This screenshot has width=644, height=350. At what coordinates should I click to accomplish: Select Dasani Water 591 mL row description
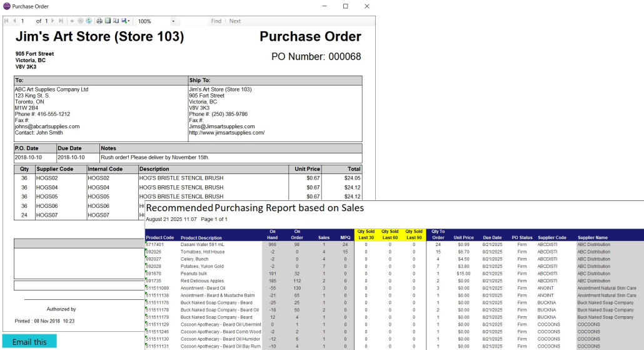pos(203,244)
